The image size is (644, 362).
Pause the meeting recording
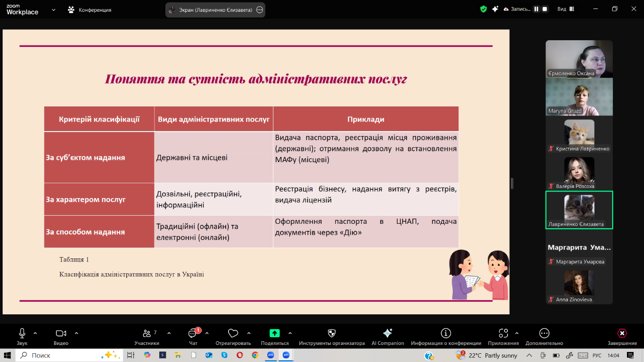tap(536, 9)
